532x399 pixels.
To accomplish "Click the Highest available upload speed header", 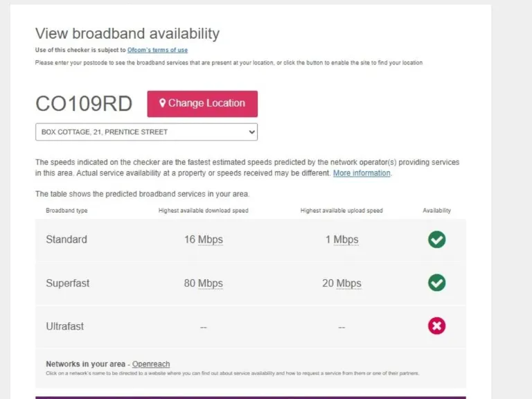I will tap(342, 211).
